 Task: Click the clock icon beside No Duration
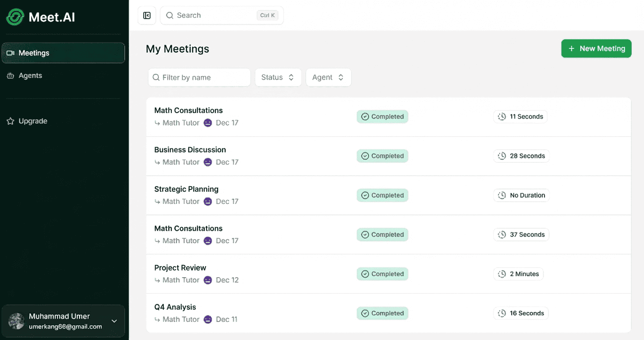[x=502, y=195]
